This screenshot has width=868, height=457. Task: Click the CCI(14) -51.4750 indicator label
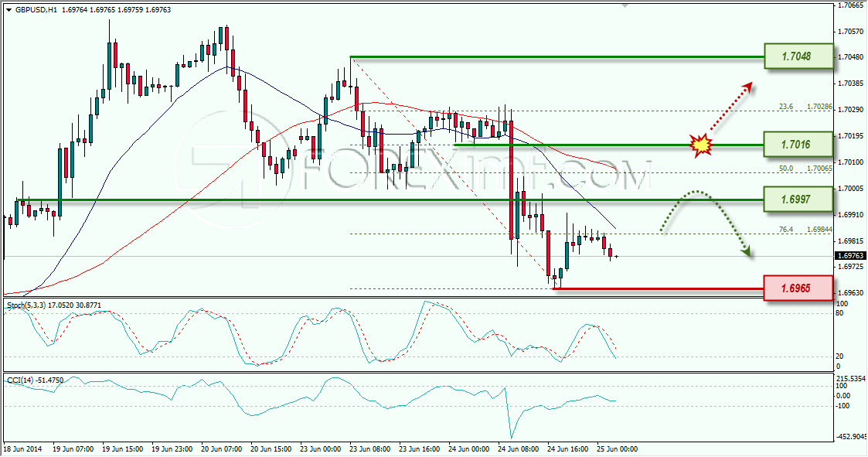pos(35,380)
